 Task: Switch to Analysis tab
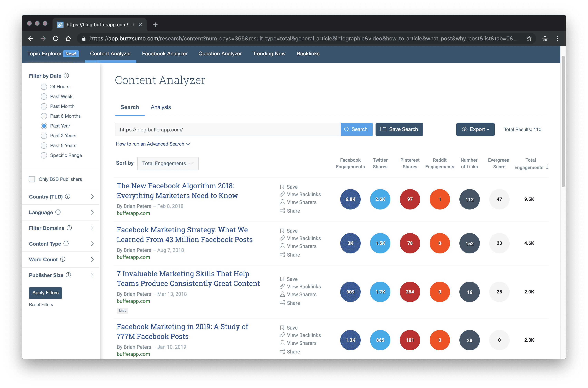(x=161, y=107)
